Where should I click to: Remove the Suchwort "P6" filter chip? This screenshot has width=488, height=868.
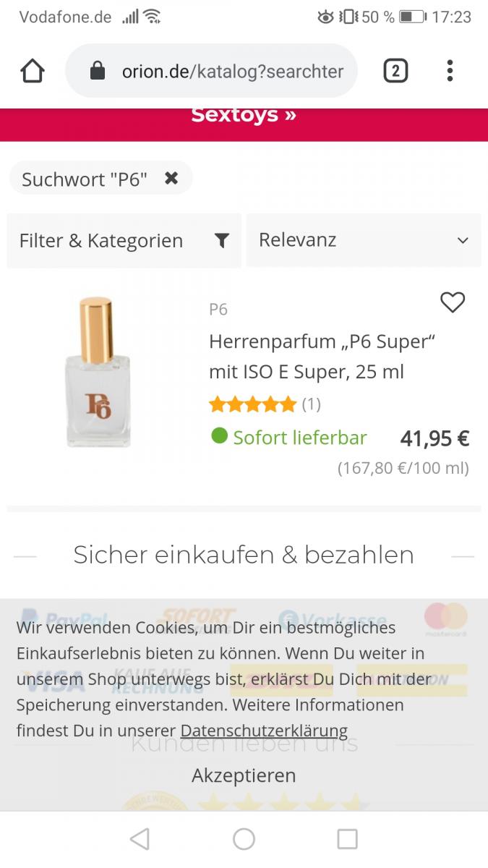pos(171,178)
